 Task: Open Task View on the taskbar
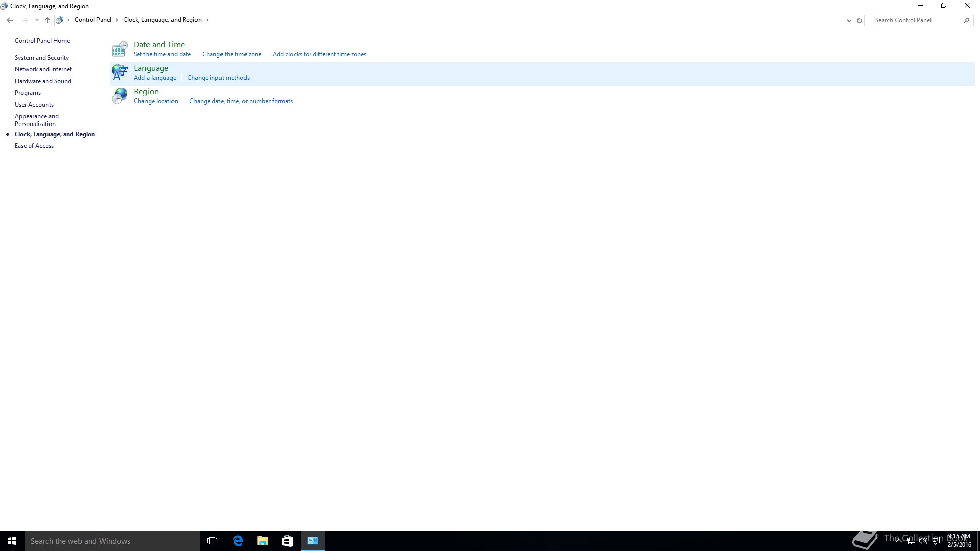[212, 541]
